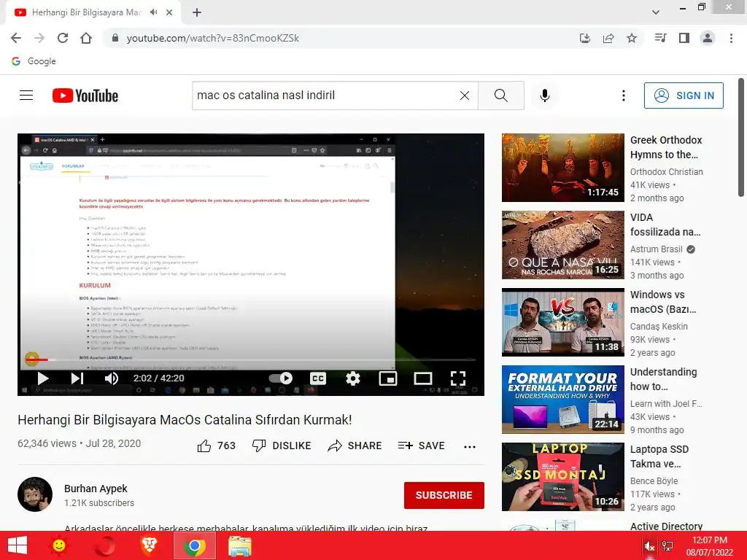This screenshot has width=747, height=560.
Task: Open more actions ellipsis under video
Action: (x=470, y=447)
